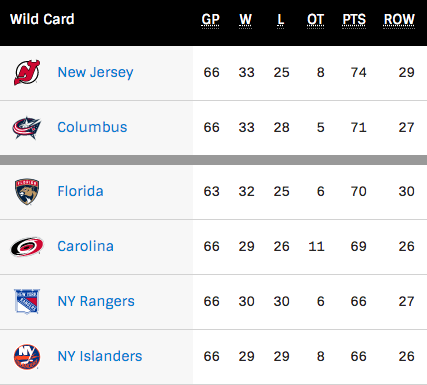Open the NY Islanders team link
Viewport: 427px width, 385px height.
[100, 356]
